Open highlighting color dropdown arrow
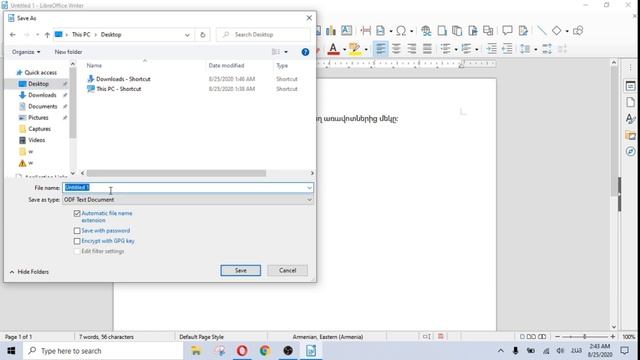Screen dimensions: 640x360 tap(366, 49)
